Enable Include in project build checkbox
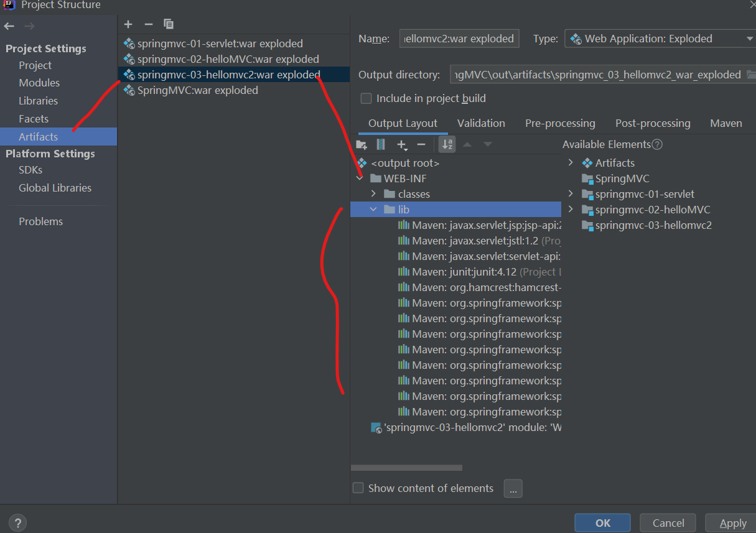Viewport: 756px width, 533px height. (x=366, y=98)
